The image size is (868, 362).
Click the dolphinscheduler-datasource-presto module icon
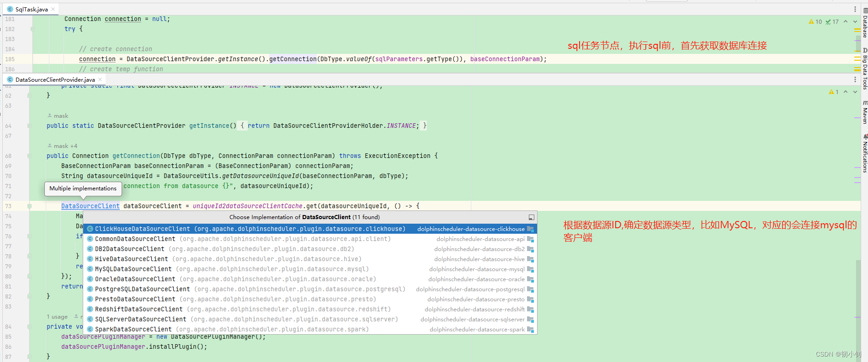point(530,299)
